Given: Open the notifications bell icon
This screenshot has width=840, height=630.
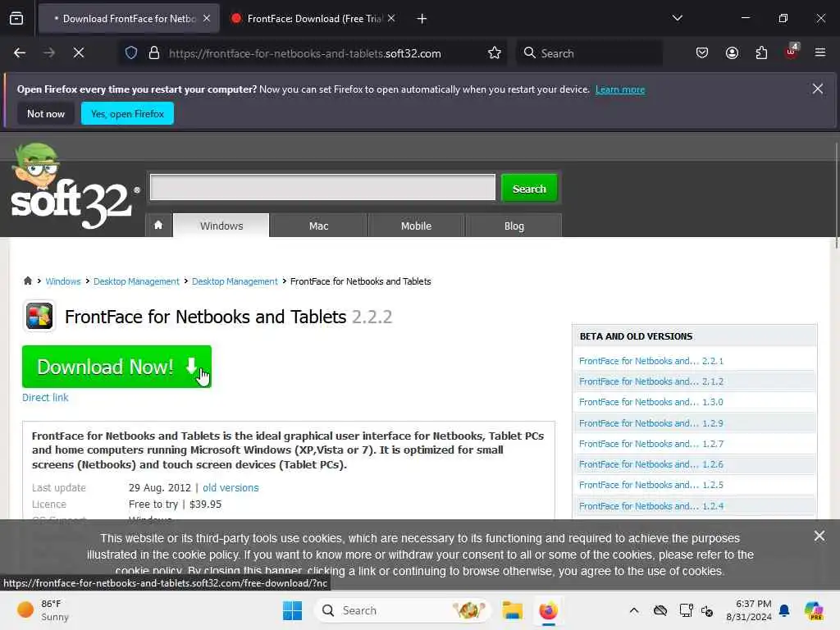Looking at the screenshot, I should (x=784, y=610).
